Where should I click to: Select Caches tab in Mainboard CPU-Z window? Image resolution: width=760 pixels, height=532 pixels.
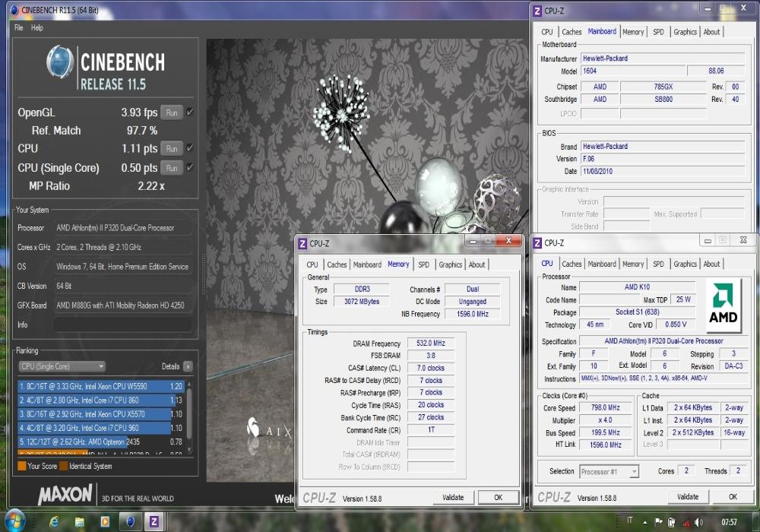click(x=572, y=32)
